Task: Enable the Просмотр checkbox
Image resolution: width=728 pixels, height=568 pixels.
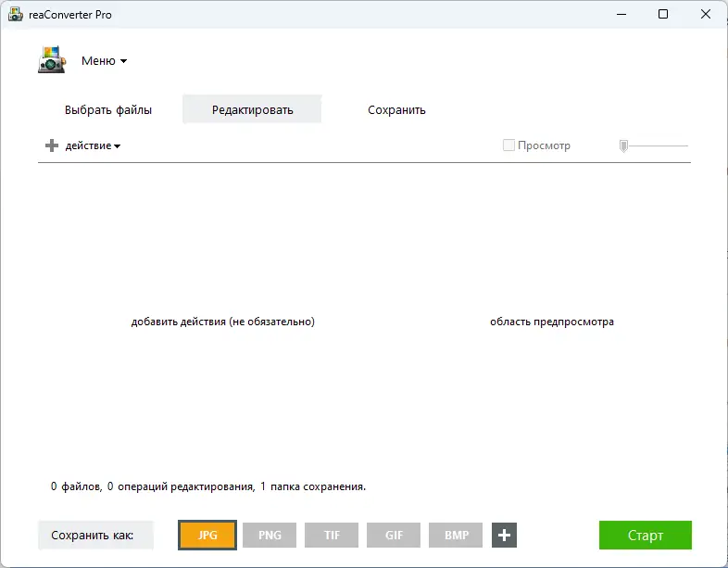Action: click(x=508, y=145)
